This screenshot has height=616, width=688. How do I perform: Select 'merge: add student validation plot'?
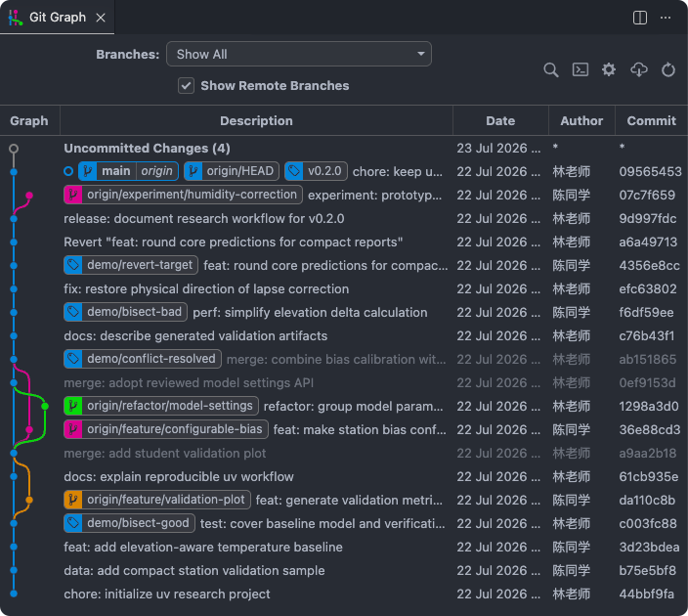tap(344, 453)
